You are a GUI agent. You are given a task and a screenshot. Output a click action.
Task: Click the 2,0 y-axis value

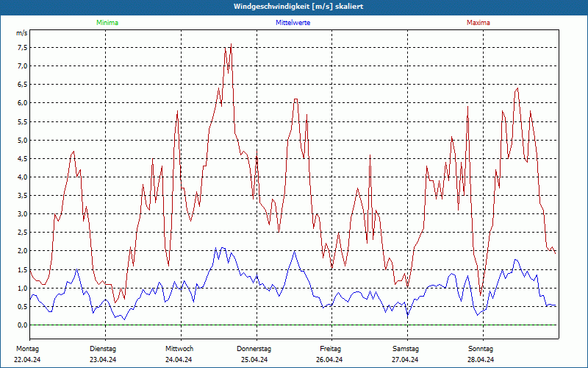[22, 251]
